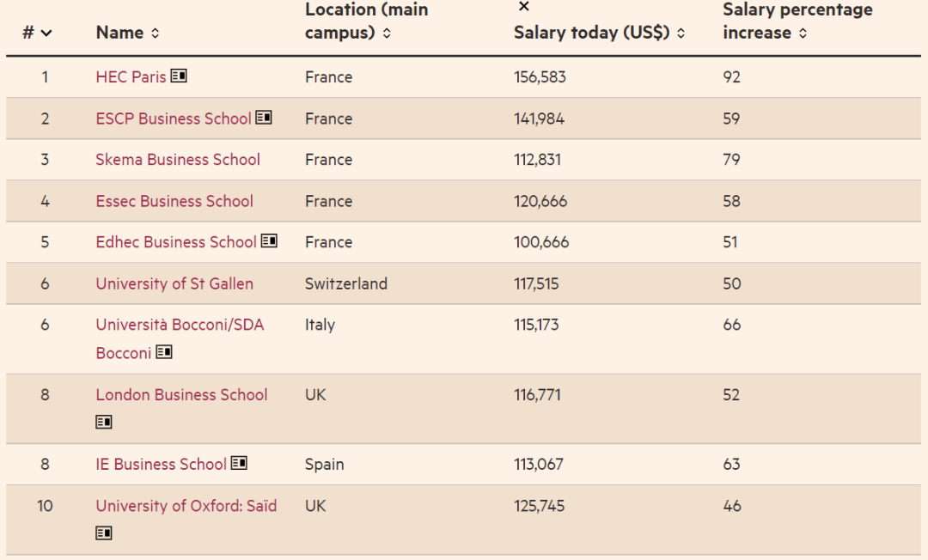Open the Essec Business School link
928x560 pixels.
tap(174, 201)
